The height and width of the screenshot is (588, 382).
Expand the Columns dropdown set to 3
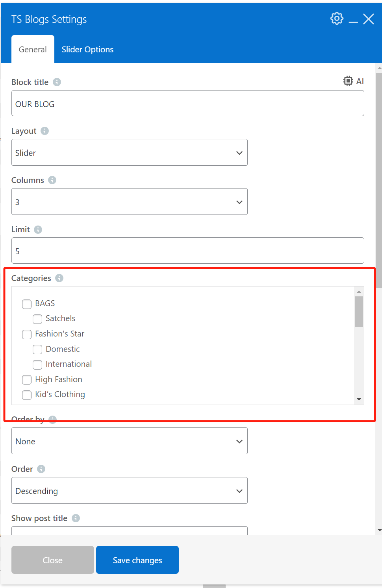(x=130, y=202)
